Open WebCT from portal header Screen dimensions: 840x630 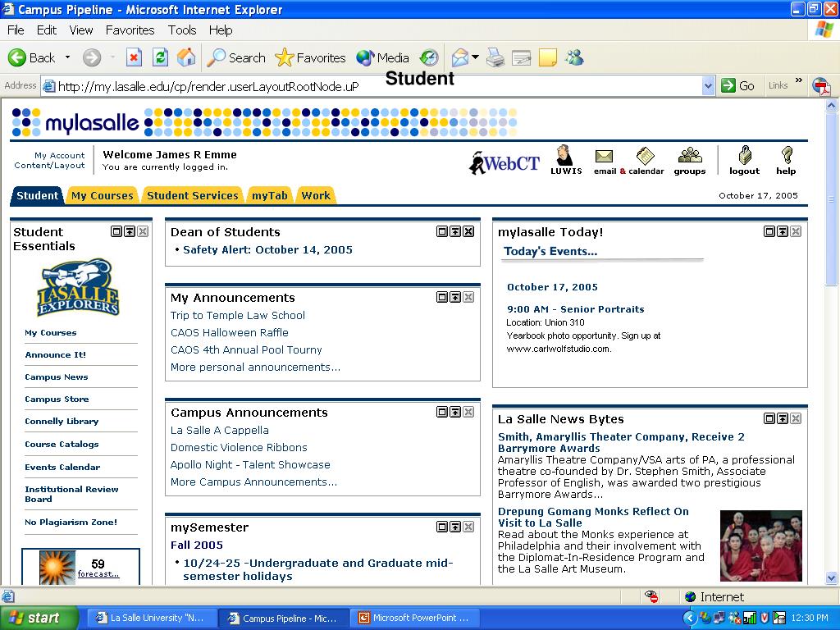pos(504,162)
